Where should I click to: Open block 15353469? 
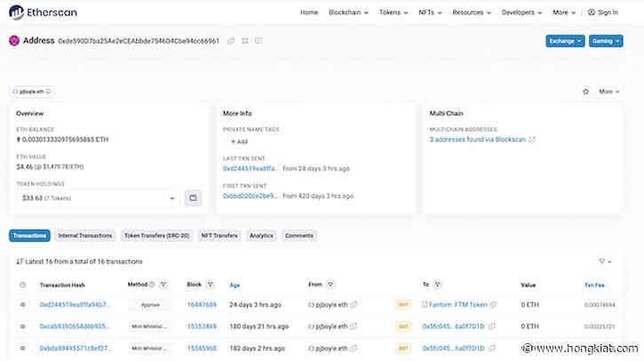click(202, 326)
